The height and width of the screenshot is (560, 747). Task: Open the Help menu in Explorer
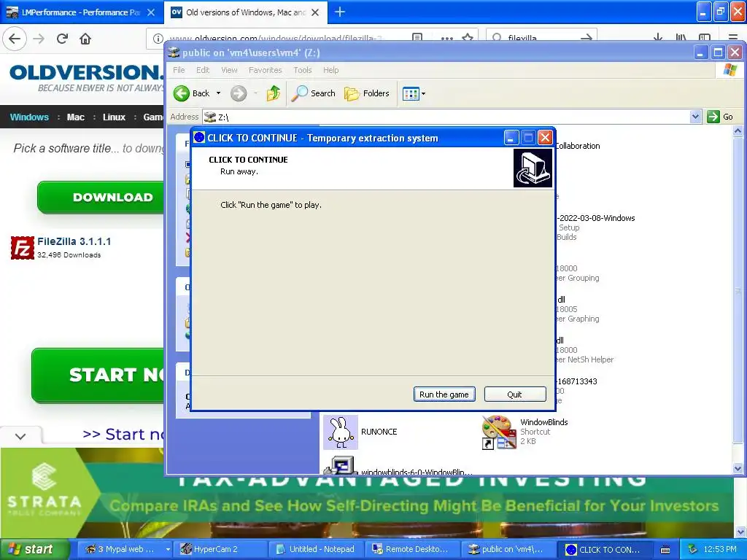(x=330, y=70)
